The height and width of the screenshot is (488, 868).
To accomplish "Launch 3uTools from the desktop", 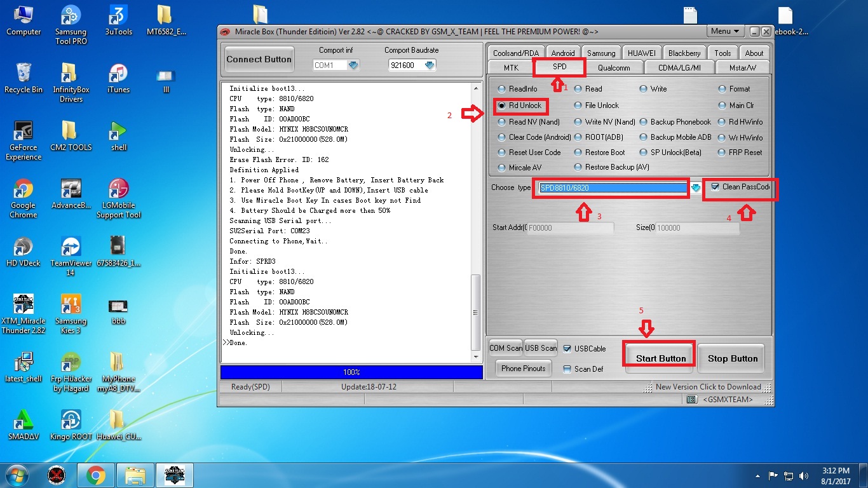I will coord(119,20).
